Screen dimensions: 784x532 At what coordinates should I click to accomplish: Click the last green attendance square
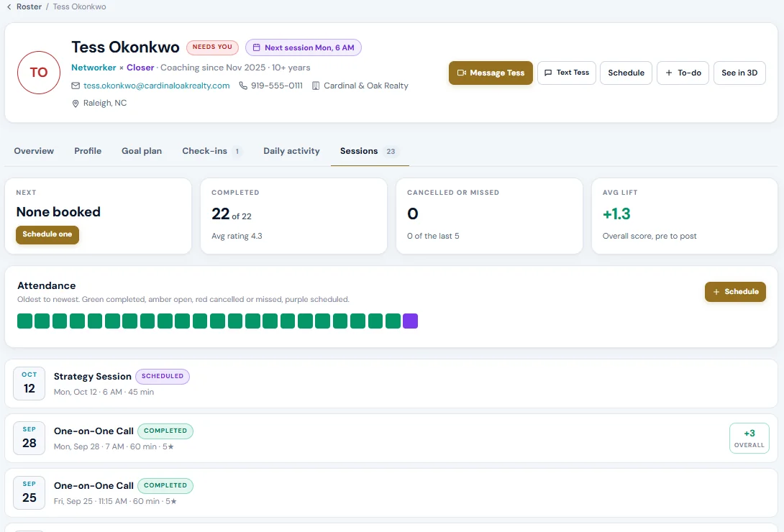click(x=393, y=321)
